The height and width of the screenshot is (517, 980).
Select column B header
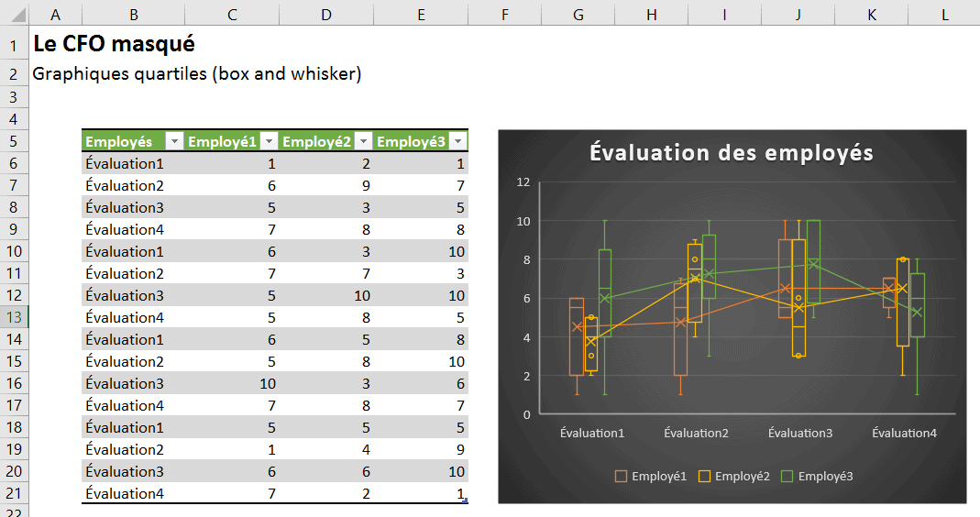point(134,14)
